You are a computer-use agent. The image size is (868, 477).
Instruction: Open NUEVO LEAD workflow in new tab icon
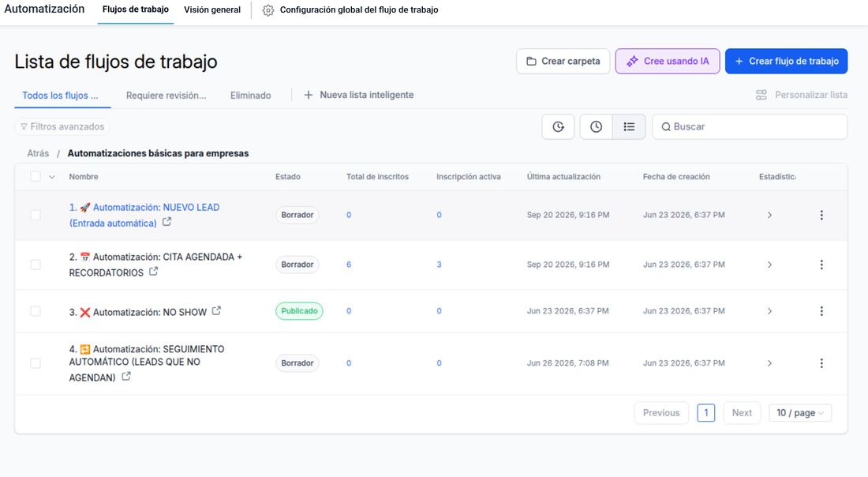166,222
